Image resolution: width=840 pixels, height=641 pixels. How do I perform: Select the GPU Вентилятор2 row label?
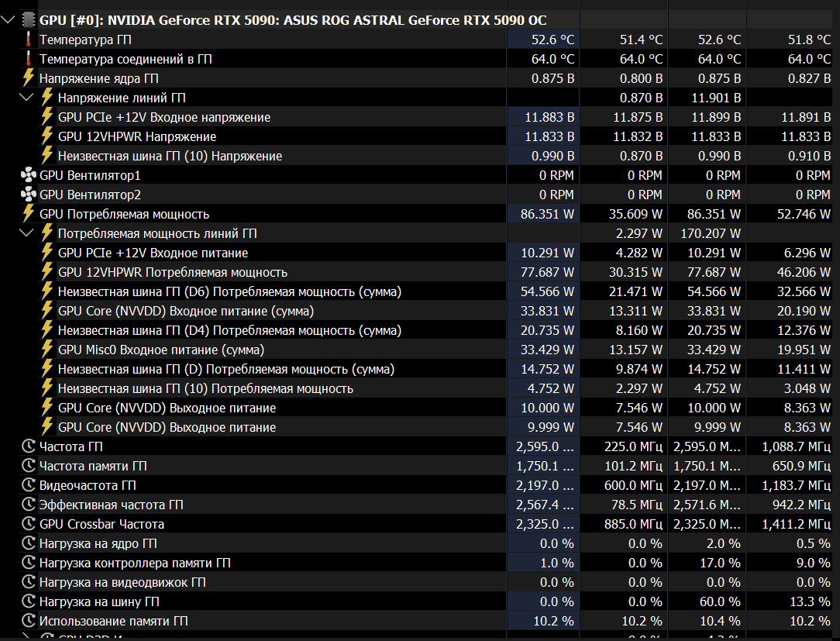click(90, 195)
